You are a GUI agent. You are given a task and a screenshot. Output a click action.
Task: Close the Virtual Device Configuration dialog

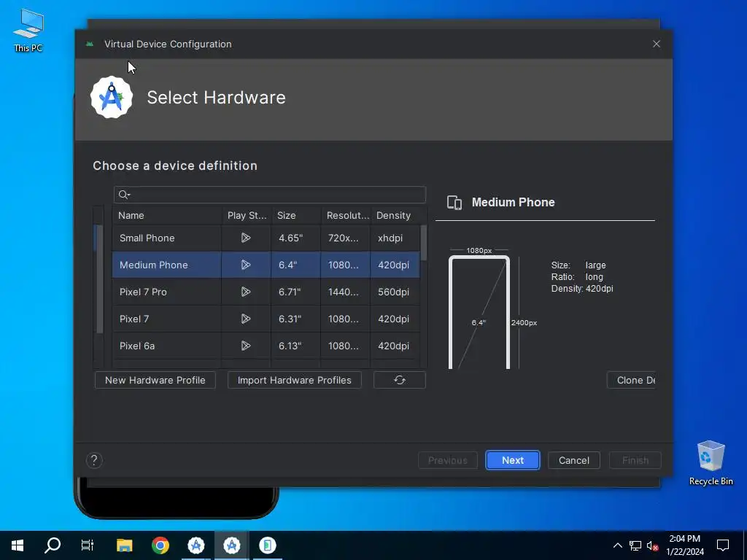[657, 44]
